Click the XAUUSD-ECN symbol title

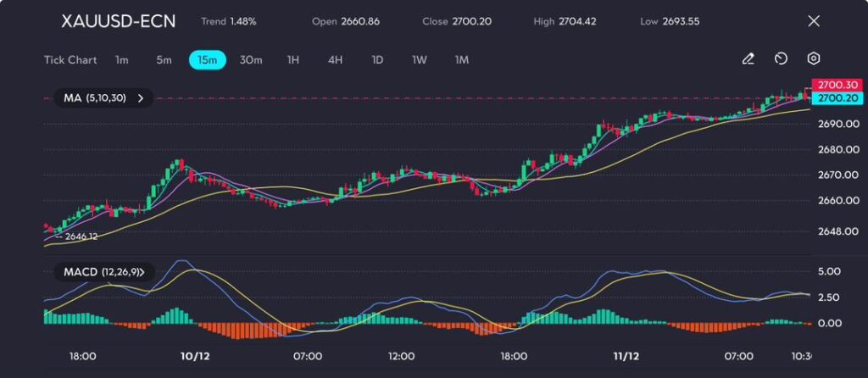click(x=119, y=21)
